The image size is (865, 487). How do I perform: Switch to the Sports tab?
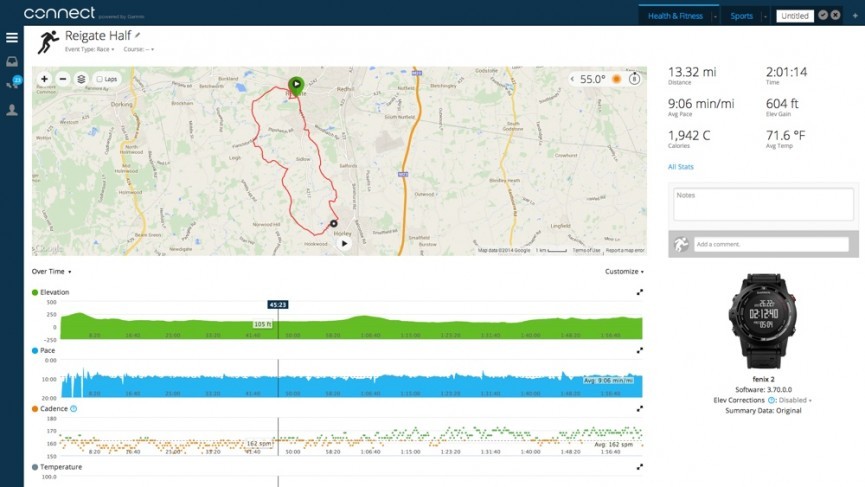(741, 16)
